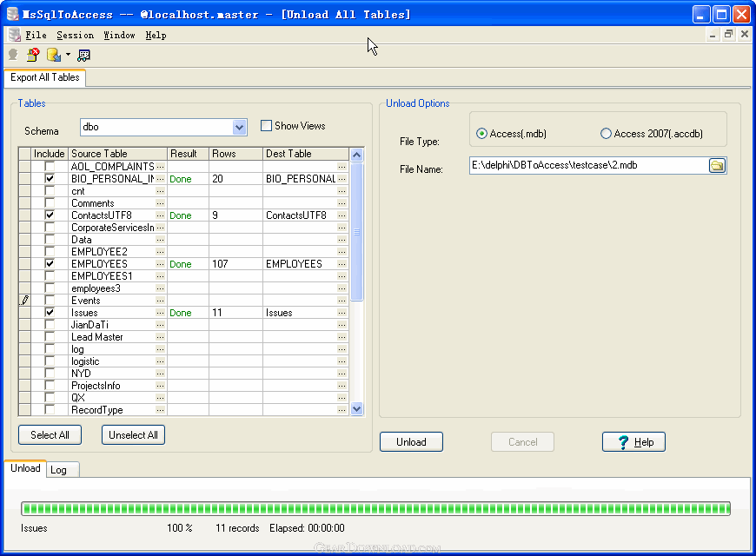
Task: Click the source table ellipsis for Lead Master
Action: 161,336
